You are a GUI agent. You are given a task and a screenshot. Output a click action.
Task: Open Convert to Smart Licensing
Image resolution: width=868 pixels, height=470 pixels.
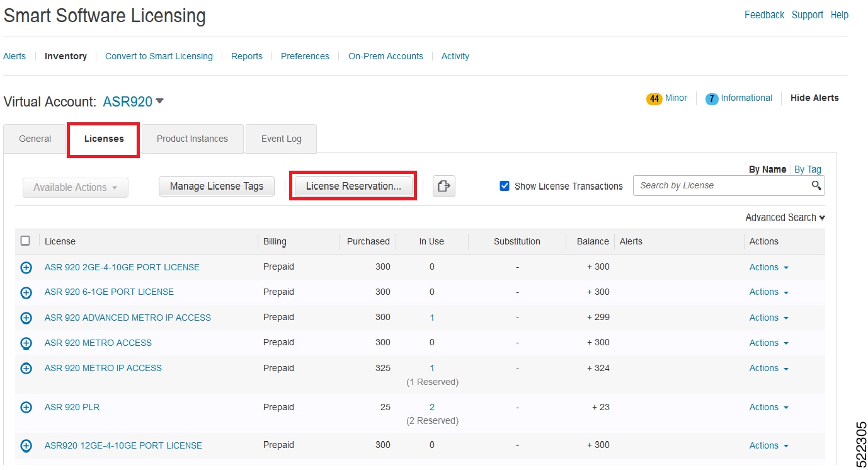[159, 56]
